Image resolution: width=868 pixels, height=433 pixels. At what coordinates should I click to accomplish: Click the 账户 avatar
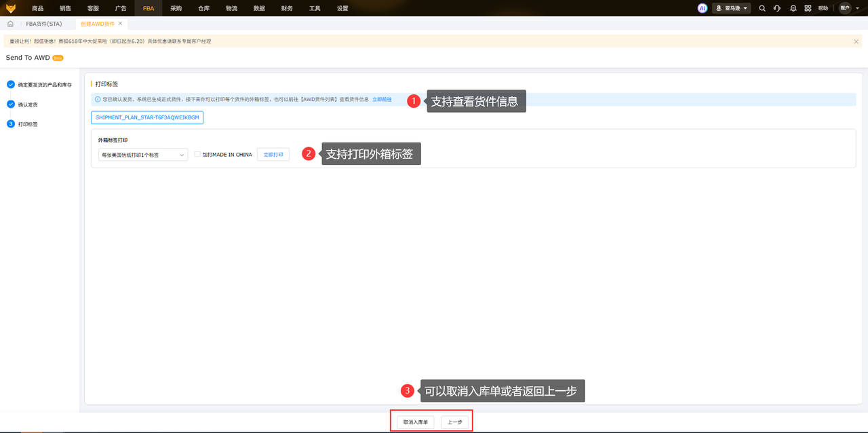844,8
